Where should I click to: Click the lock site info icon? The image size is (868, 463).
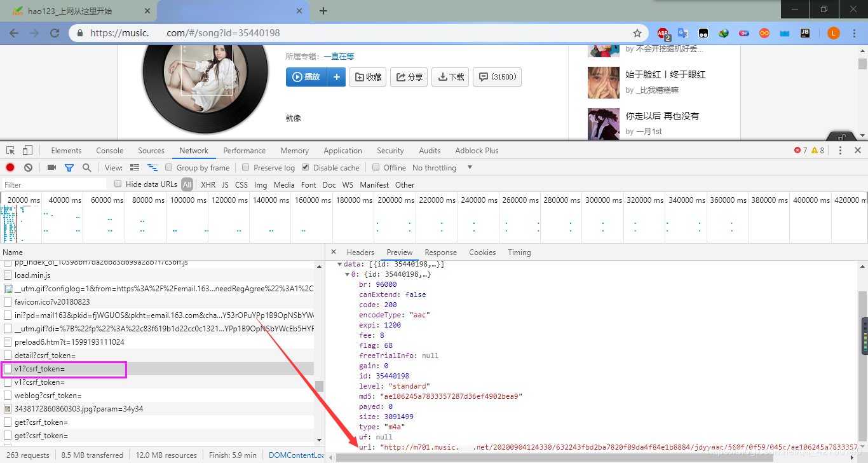(x=80, y=33)
